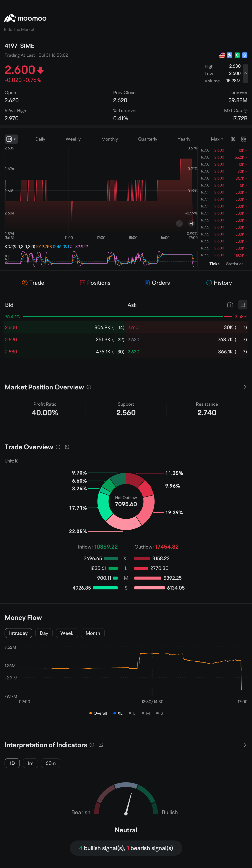Image resolution: width=252 pixels, height=868 pixels.
Task: Toggle Overall series legend
Action: click(x=98, y=713)
